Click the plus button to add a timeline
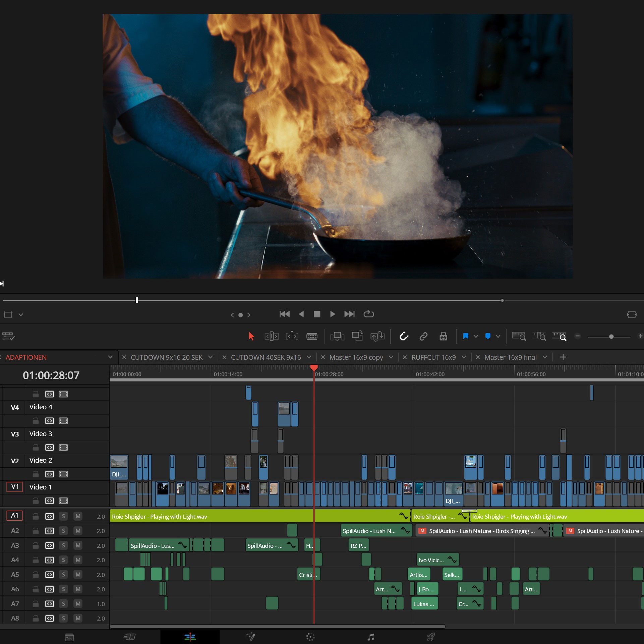This screenshot has width=644, height=644. 563,357
